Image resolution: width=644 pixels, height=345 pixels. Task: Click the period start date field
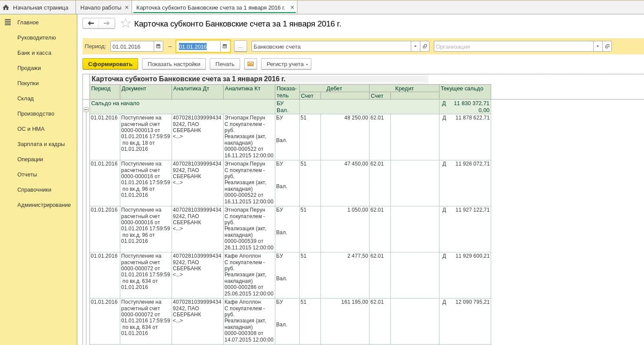132,46
